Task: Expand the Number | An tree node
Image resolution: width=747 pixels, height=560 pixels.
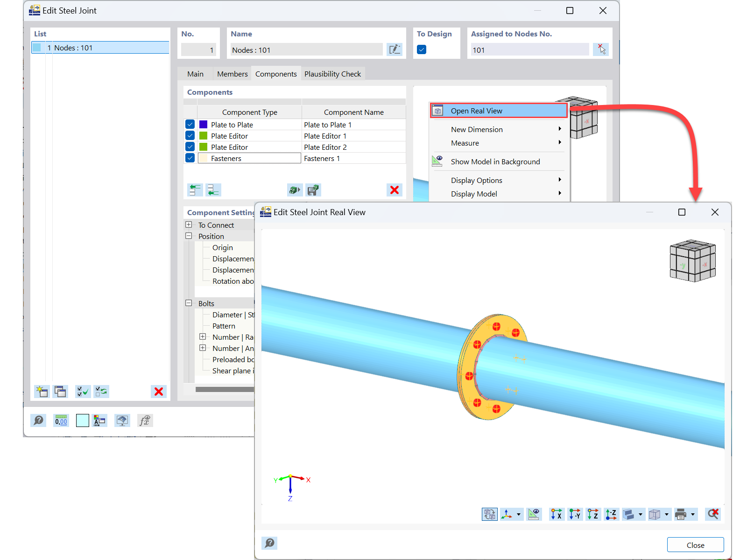Action: tap(203, 348)
